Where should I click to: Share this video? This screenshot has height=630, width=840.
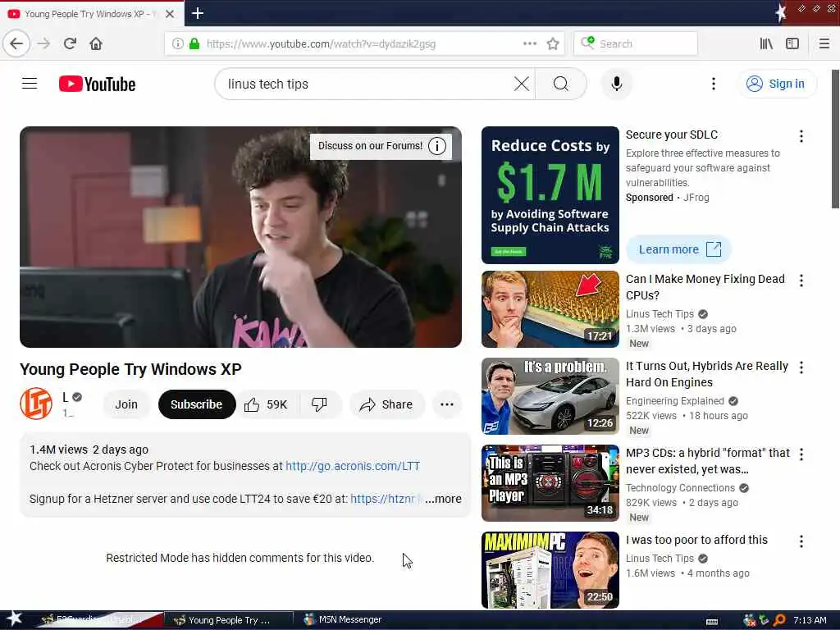pyautogui.click(x=386, y=404)
